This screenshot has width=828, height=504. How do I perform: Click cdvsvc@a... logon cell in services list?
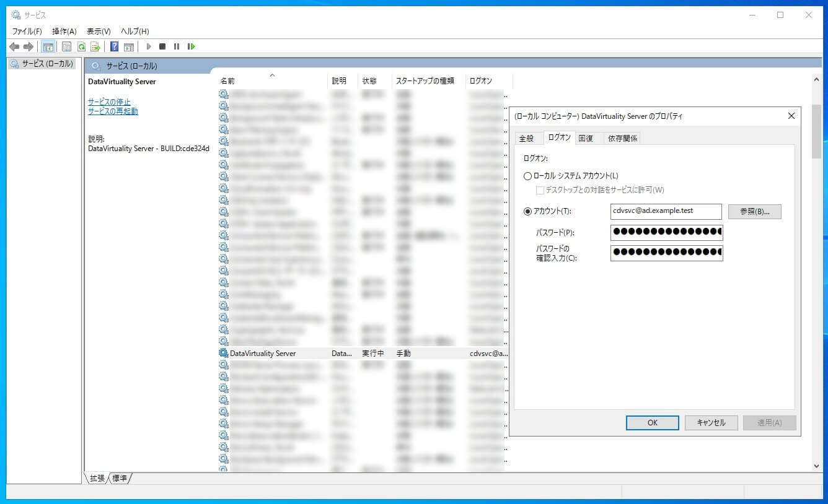point(488,354)
